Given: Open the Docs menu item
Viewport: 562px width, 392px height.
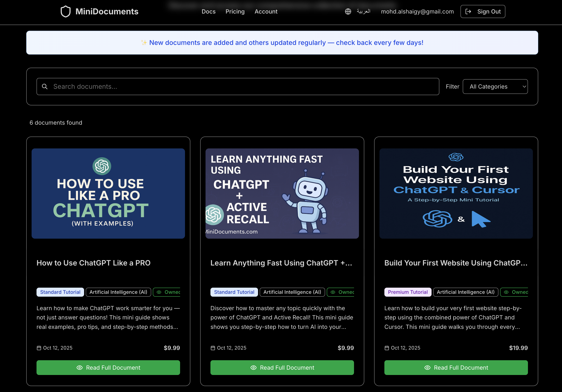Looking at the screenshot, I should coord(209,11).
